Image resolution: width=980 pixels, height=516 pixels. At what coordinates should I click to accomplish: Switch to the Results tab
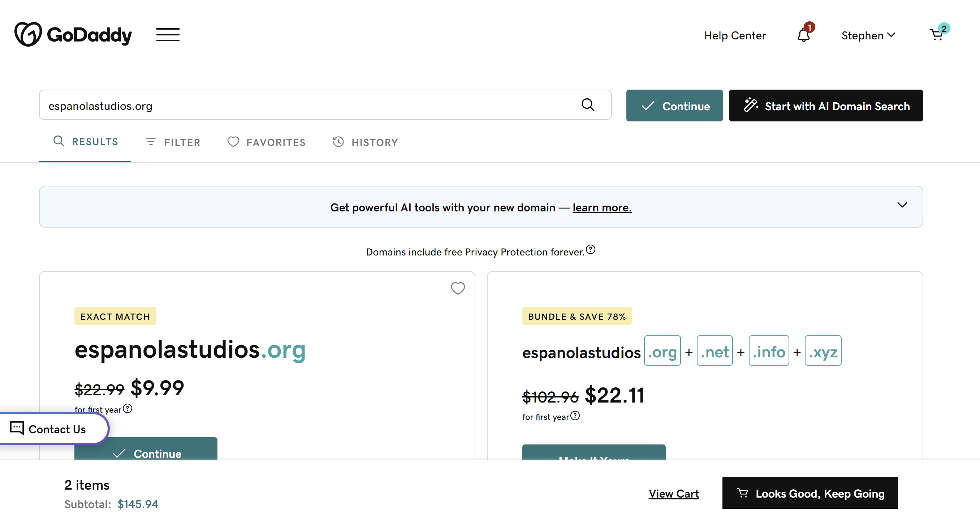[85, 142]
